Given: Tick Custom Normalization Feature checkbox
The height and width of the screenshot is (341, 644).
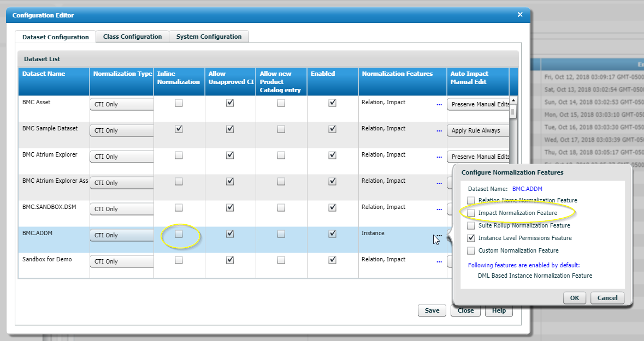Looking at the screenshot, I should (x=471, y=250).
